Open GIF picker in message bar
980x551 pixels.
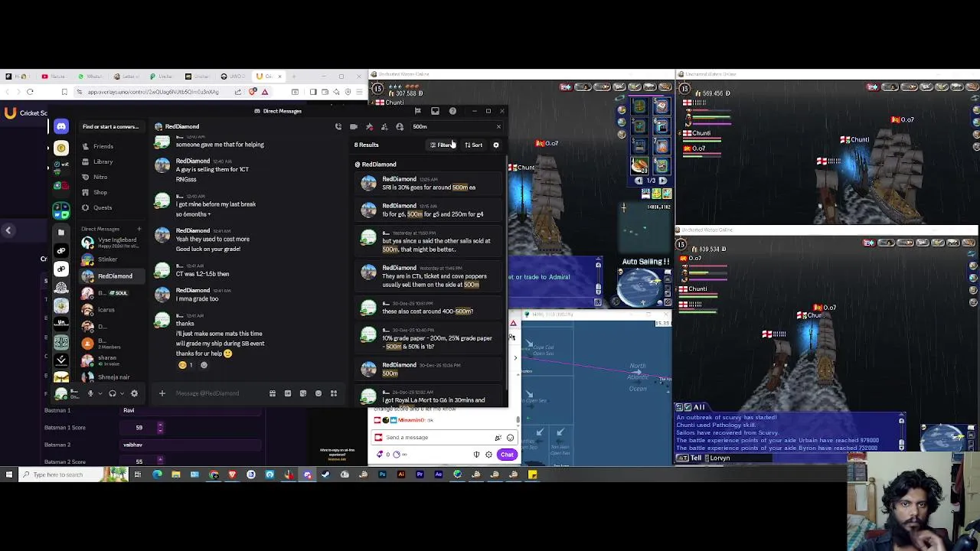288,393
